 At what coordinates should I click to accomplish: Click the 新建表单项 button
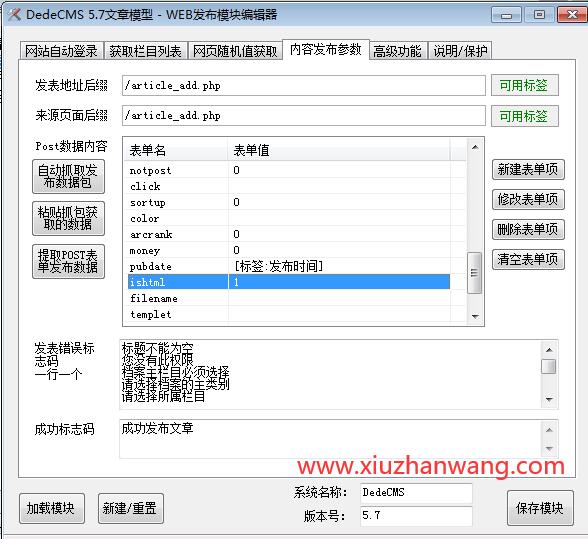tap(528, 170)
